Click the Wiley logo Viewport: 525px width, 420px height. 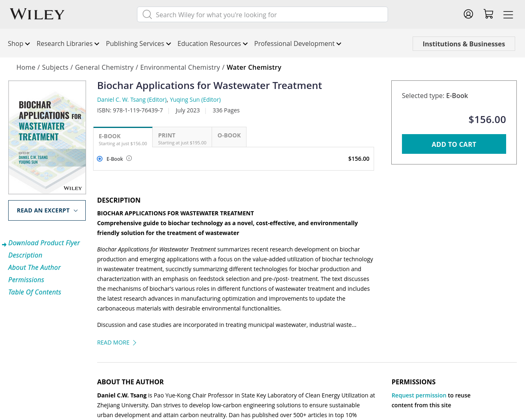coord(37,14)
